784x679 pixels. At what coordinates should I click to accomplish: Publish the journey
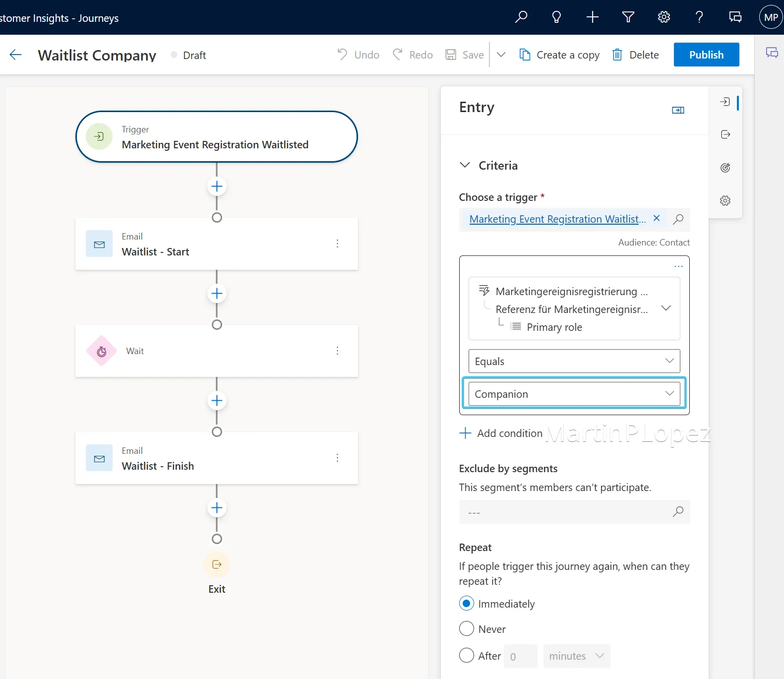coord(706,55)
